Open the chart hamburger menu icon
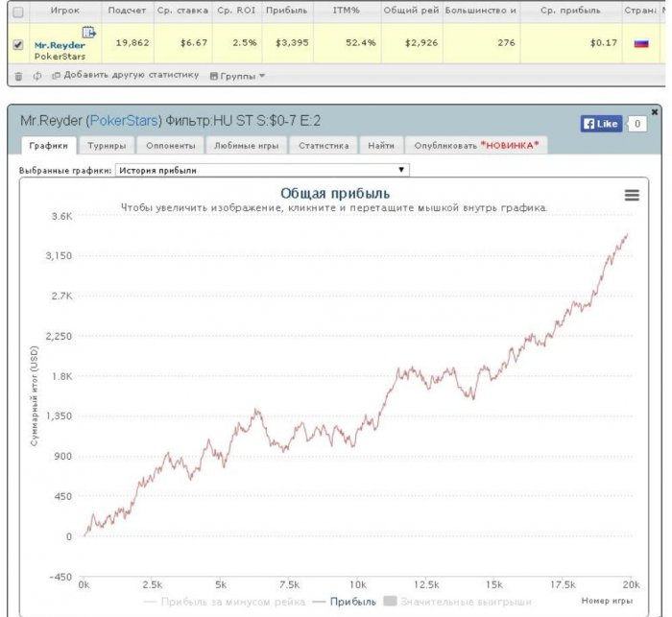This screenshot has height=617, width=672. pyautogui.click(x=632, y=196)
